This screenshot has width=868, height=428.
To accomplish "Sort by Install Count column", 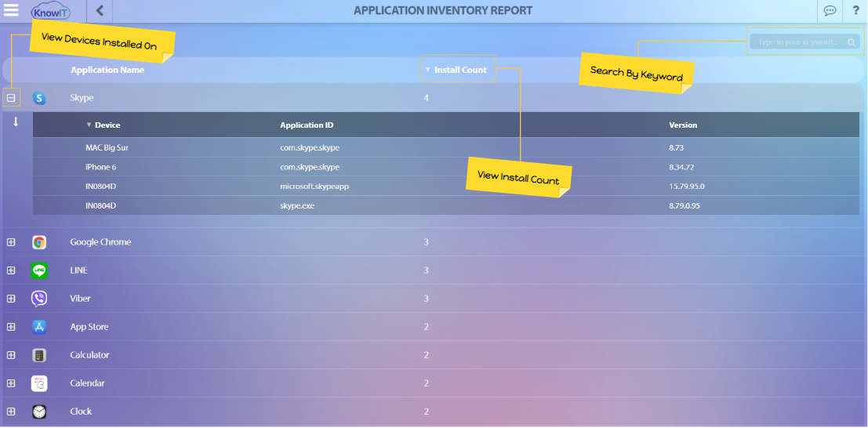I will 456,70.
